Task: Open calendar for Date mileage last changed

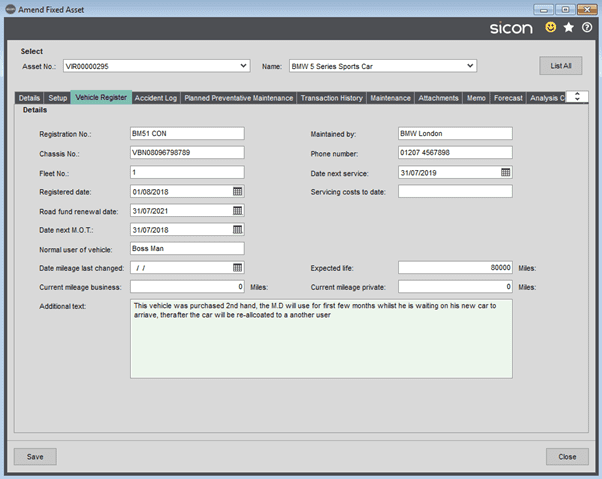Action: pyautogui.click(x=238, y=268)
